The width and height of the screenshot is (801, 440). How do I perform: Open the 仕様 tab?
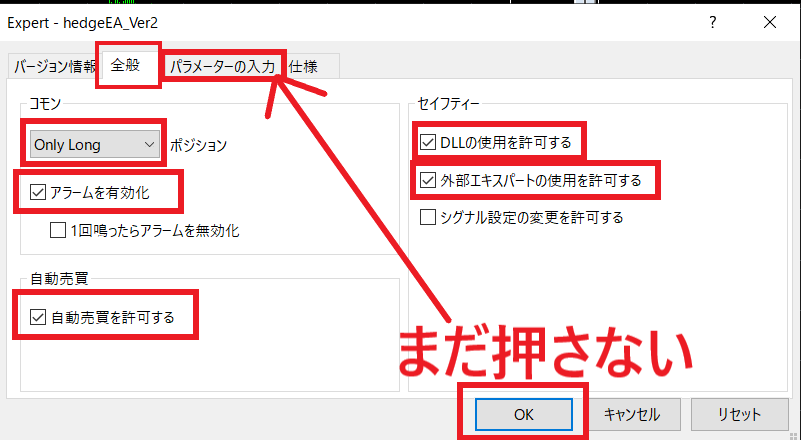303,66
